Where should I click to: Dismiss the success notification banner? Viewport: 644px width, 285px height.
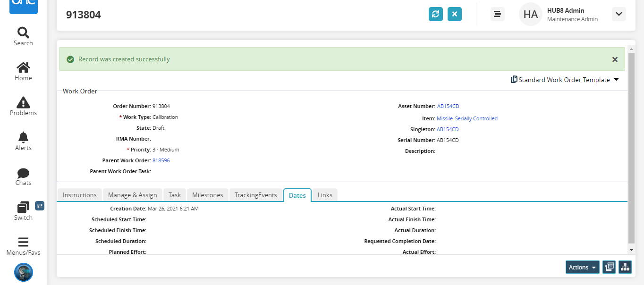(x=615, y=59)
